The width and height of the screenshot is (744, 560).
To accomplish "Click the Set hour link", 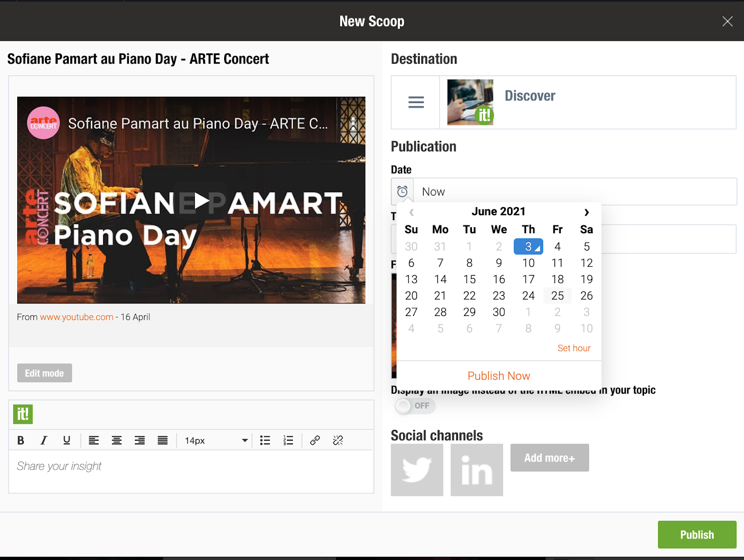I will [574, 348].
